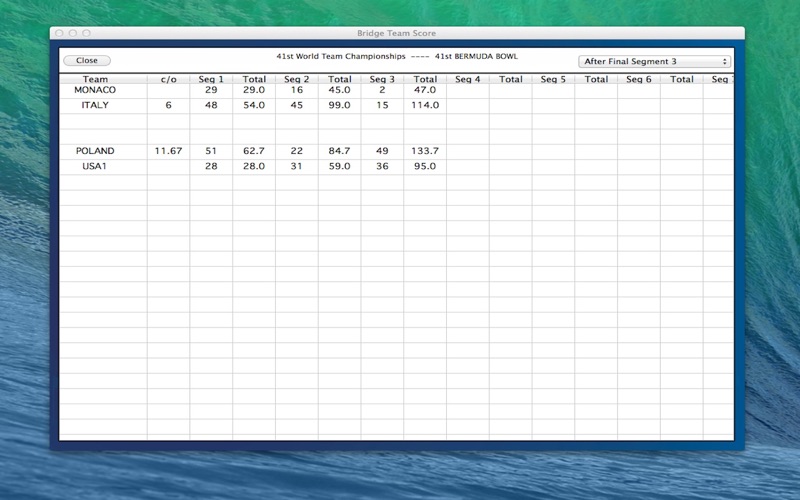Select Poland's Seg 3 score 49

click(382, 151)
